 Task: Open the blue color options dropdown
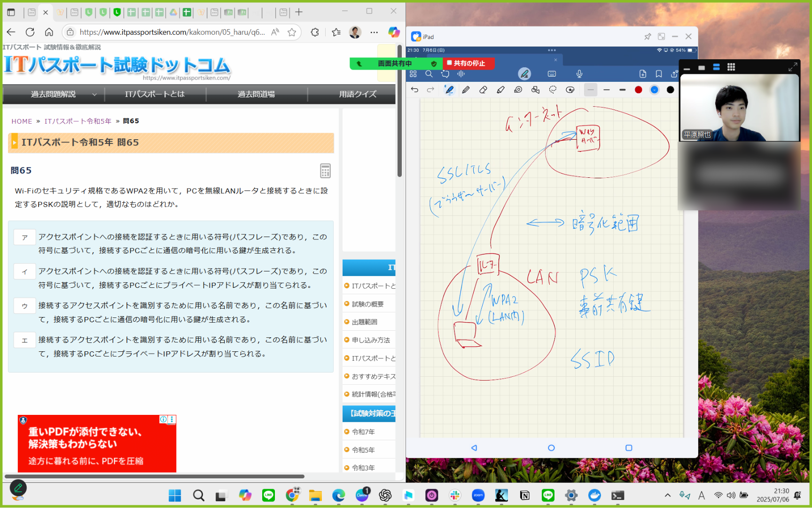coord(654,89)
